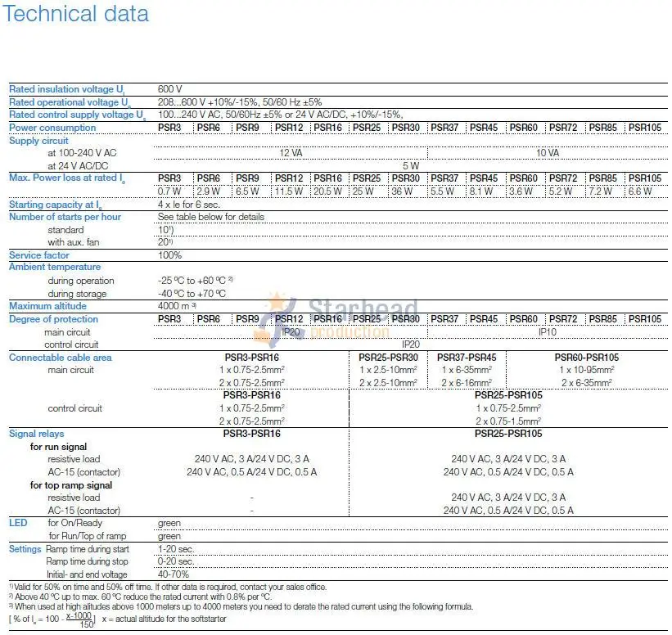Click footnote 3 about high altitudes
Image resolution: width=672 pixels, height=635 pixels.
241,606
